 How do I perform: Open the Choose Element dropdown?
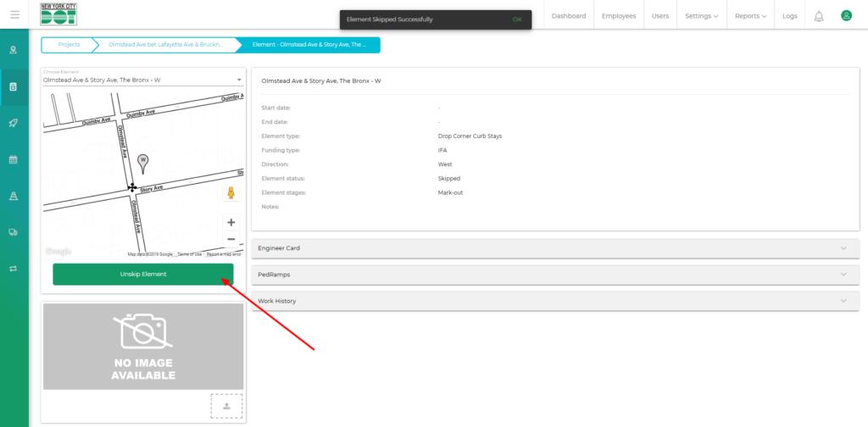(142, 80)
